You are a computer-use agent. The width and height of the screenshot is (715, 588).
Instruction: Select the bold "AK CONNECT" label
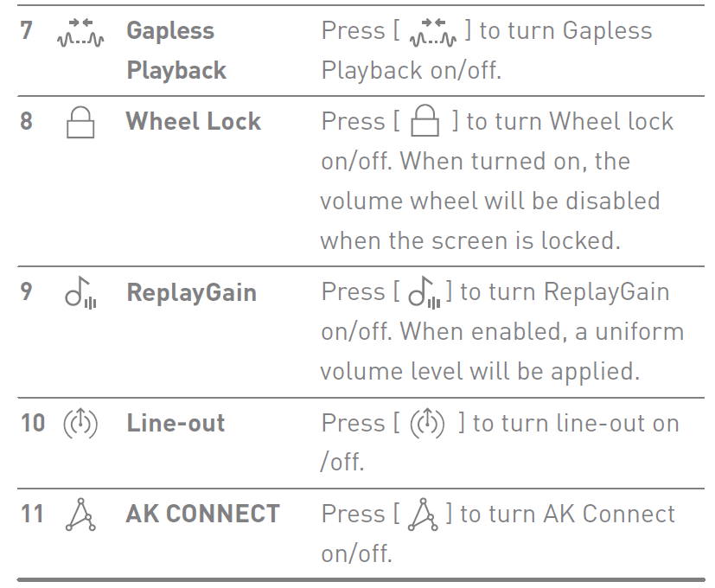tap(203, 514)
